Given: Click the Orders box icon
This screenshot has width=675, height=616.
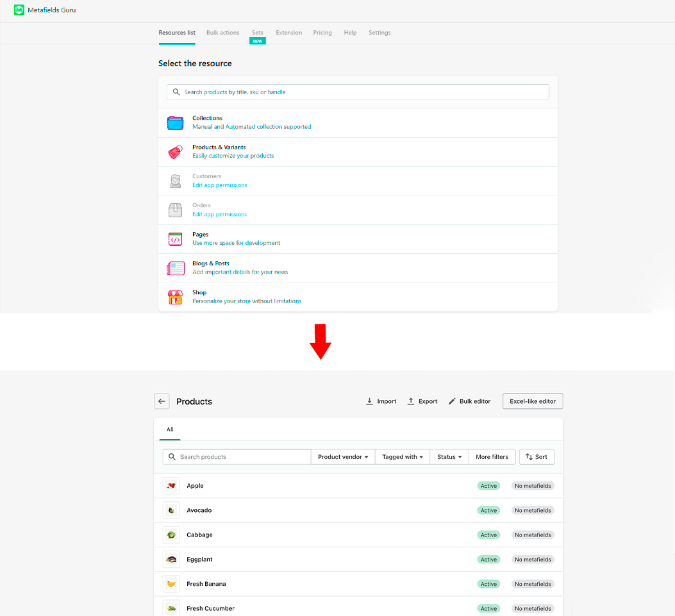Looking at the screenshot, I should tap(175, 210).
